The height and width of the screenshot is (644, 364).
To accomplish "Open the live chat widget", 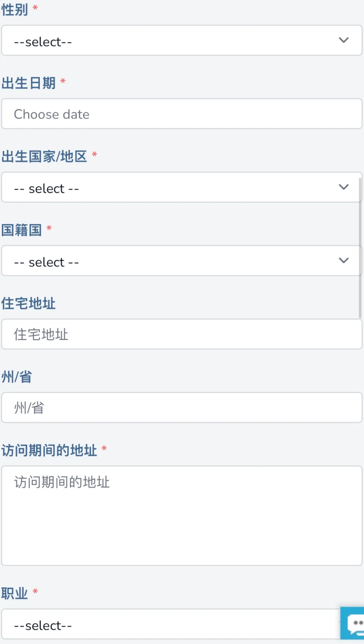I will click(x=353, y=623).
